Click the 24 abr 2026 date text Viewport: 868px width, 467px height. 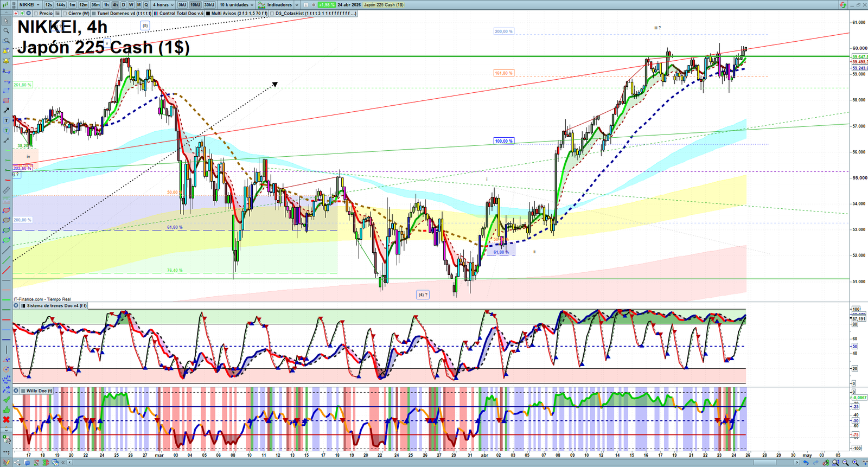[349, 5]
